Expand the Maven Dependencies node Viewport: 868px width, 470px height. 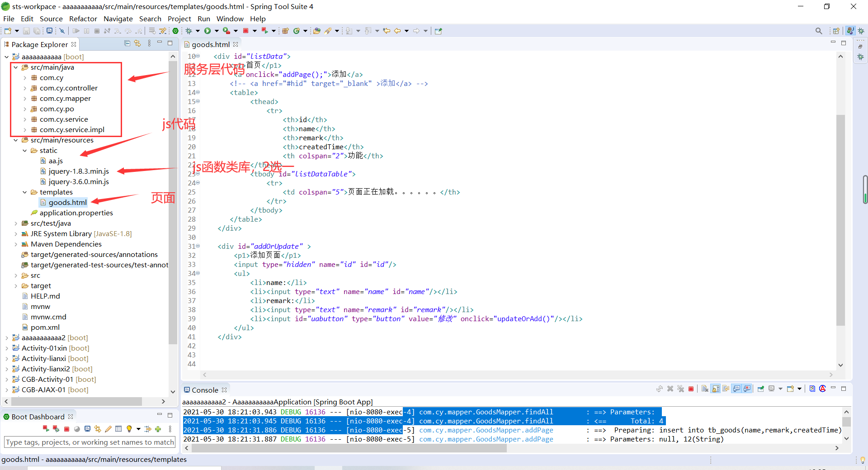click(x=15, y=244)
